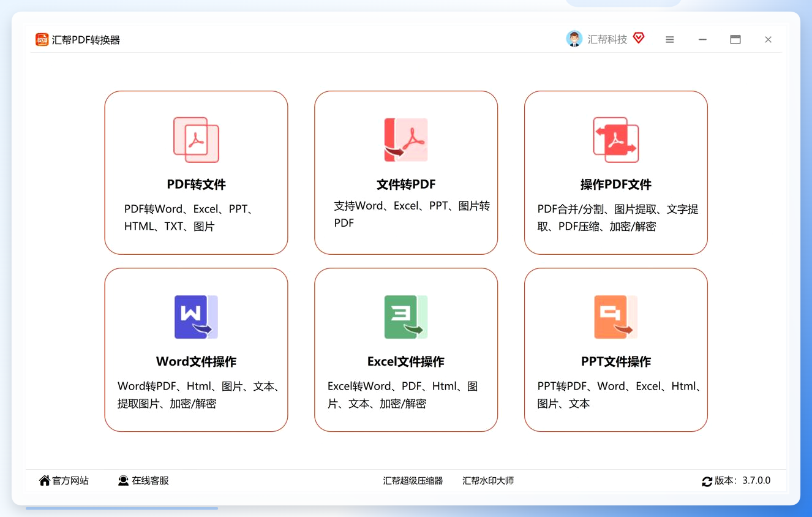Open the user avatar profile icon
Screen dimensions: 812x517
tap(574, 39)
